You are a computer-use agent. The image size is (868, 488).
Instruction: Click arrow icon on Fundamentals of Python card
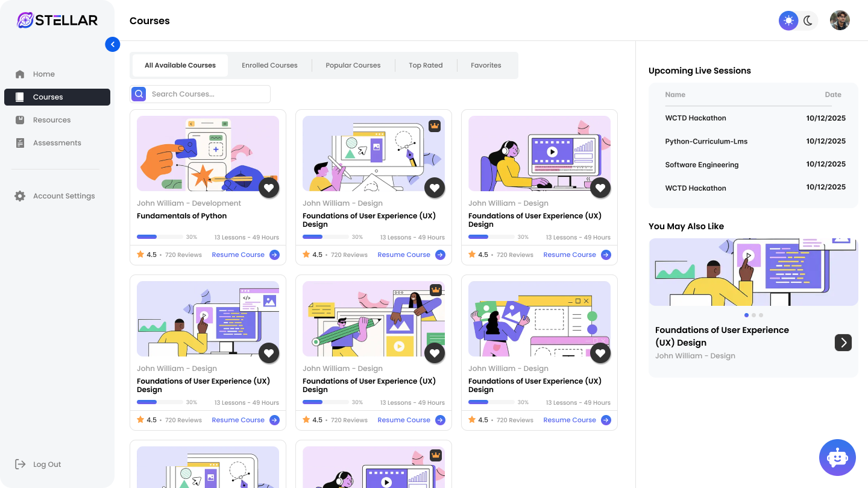click(274, 255)
